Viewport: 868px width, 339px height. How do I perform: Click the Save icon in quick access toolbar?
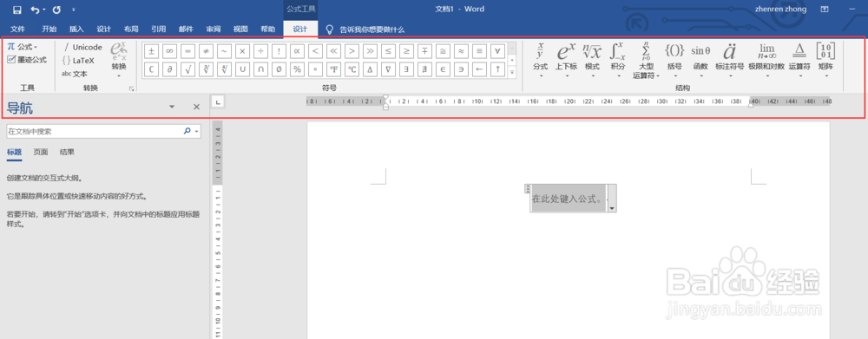16,10
